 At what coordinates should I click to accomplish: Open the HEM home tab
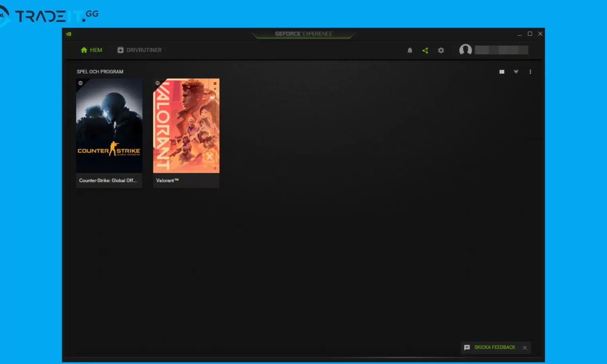(x=91, y=50)
